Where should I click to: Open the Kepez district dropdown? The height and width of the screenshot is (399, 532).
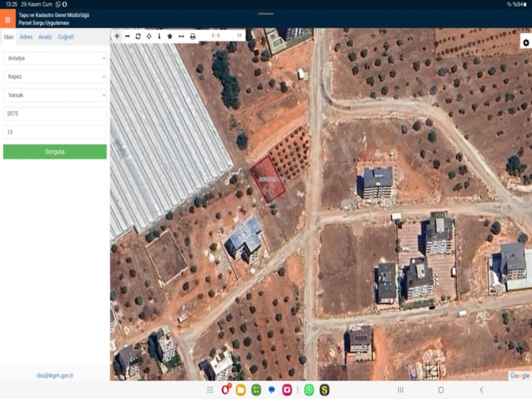point(55,77)
